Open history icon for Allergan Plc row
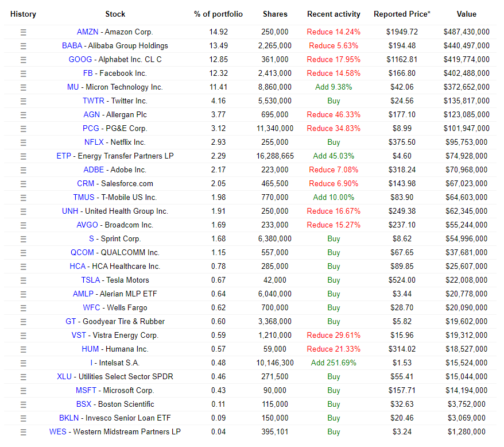The height and width of the screenshot is (447, 504). (x=23, y=115)
